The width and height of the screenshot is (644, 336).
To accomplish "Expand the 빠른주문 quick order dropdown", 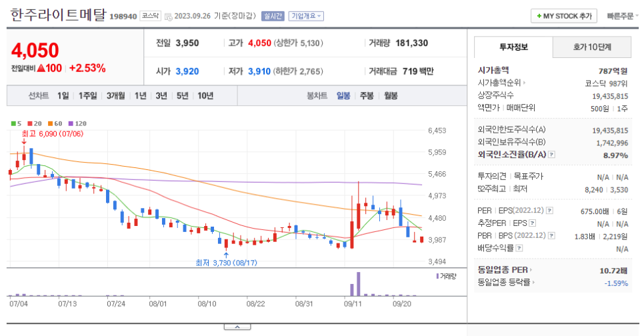I will click(623, 16).
